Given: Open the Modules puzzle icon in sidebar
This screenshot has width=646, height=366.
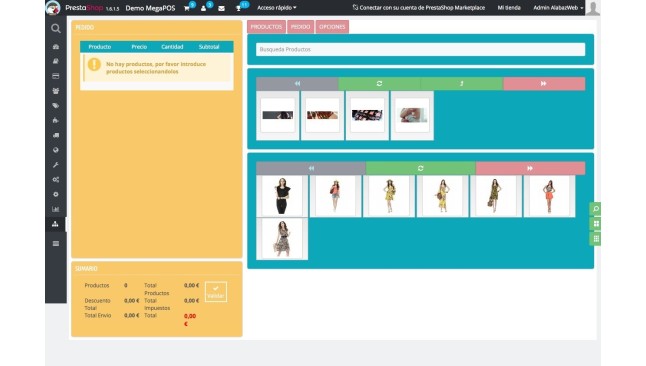Looking at the screenshot, I should click(56, 120).
